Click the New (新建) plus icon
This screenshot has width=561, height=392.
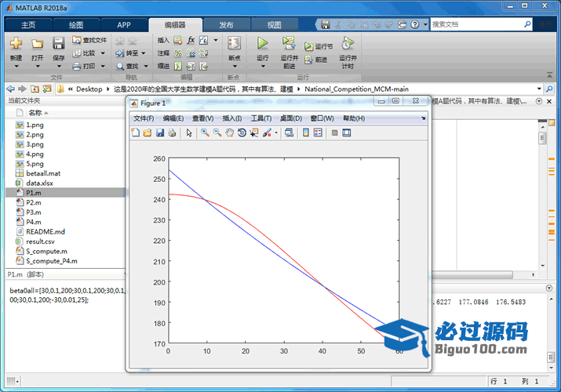[16, 43]
